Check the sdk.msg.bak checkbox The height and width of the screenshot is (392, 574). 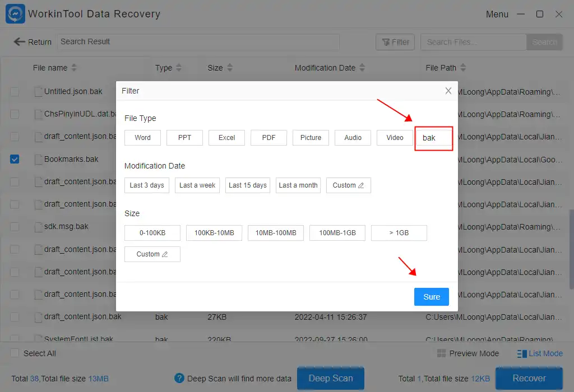(15, 227)
